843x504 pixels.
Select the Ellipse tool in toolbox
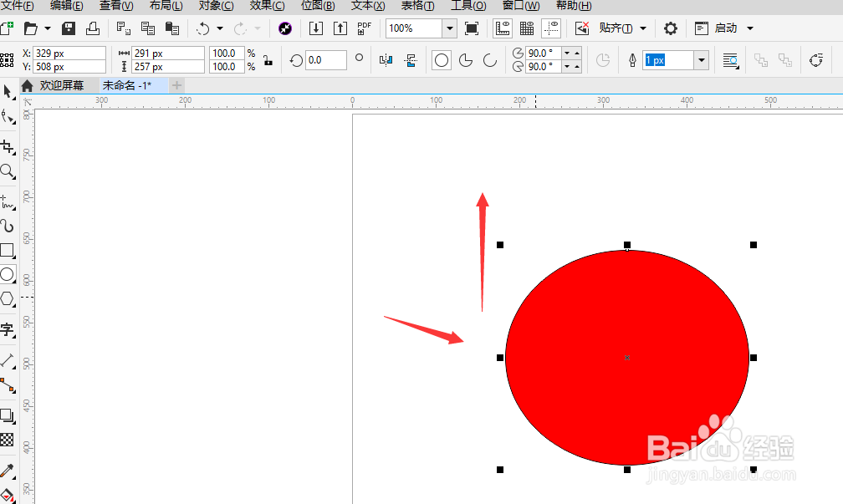(x=8, y=274)
